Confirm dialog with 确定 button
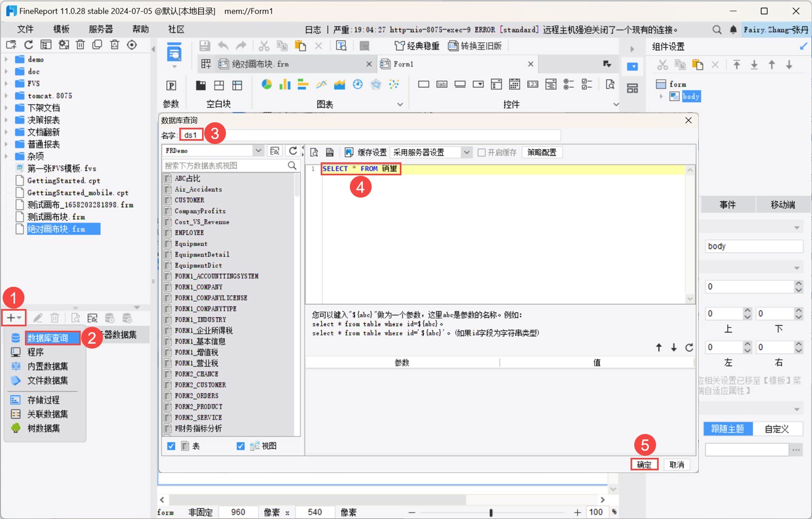Screen dimensions: 812x519 (644, 464)
